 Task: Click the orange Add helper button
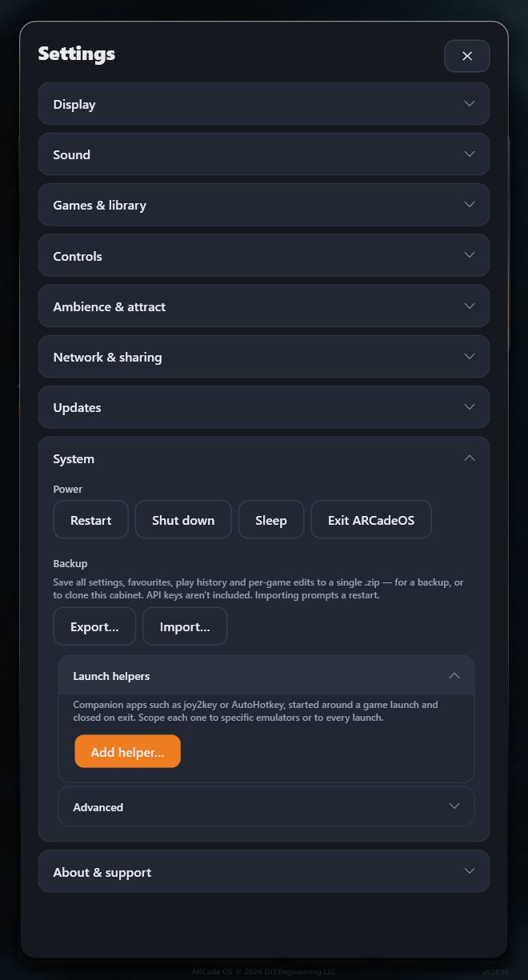[128, 752]
